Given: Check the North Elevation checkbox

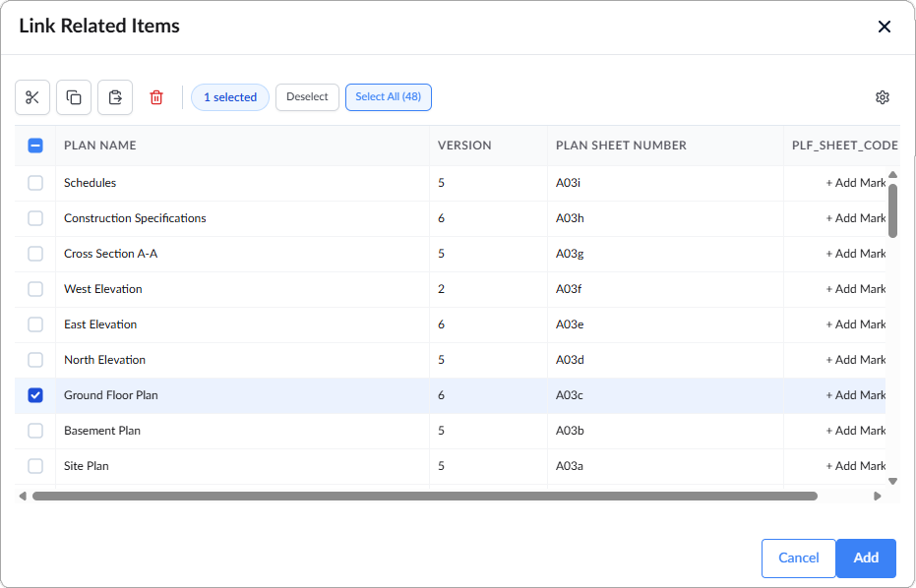Looking at the screenshot, I should tap(35, 360).
